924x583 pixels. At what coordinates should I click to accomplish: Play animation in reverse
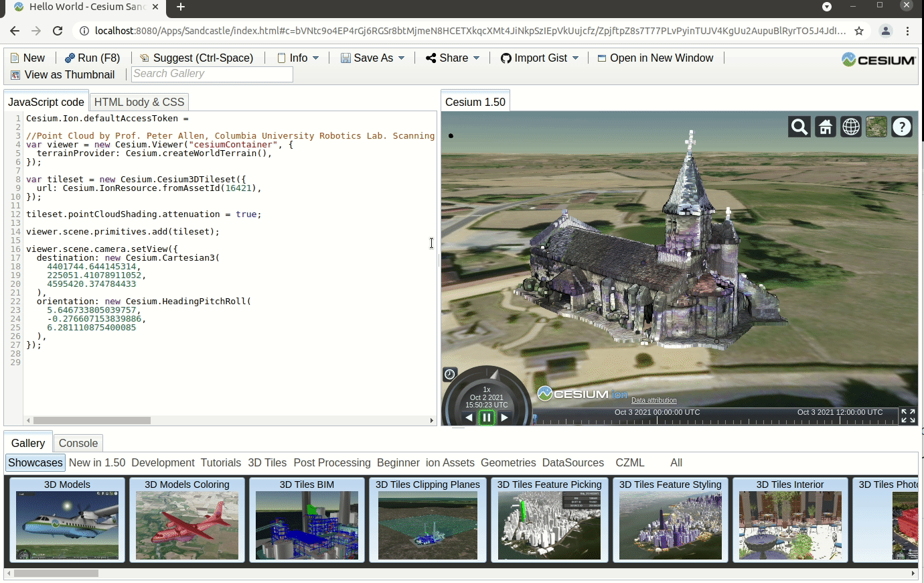coord(469,417)
